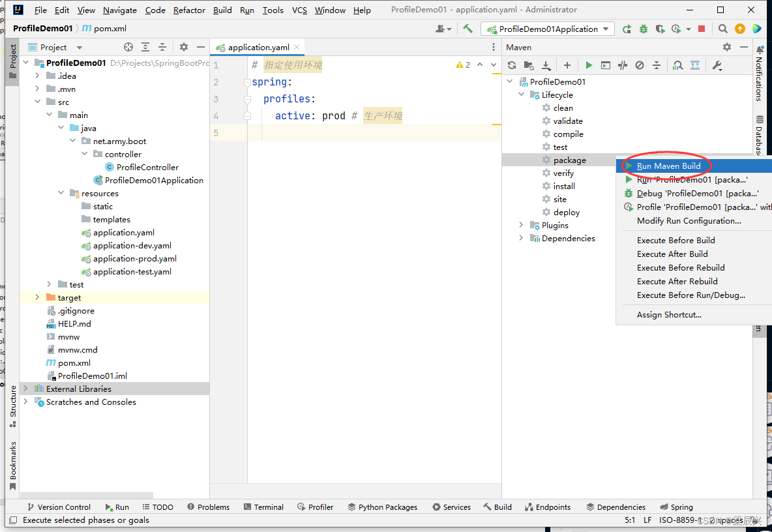This screenshot has width=772, height=532.
Task: Open the Navigate menu
Action: [119, 10]
